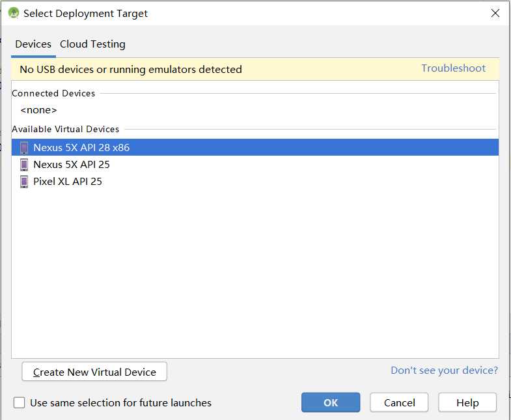Click the <none> connected devices entry
511x420 pixels.
tap(38, 110)
